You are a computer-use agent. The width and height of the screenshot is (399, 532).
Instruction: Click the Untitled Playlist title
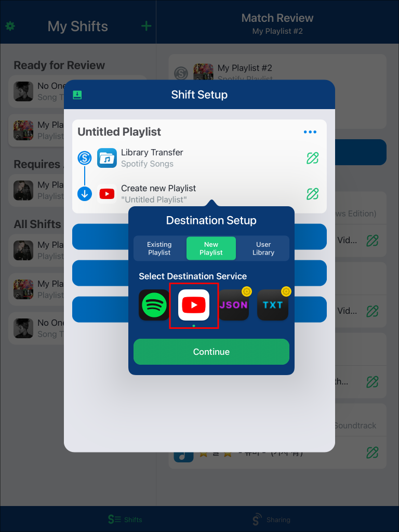tap(119, 132)
